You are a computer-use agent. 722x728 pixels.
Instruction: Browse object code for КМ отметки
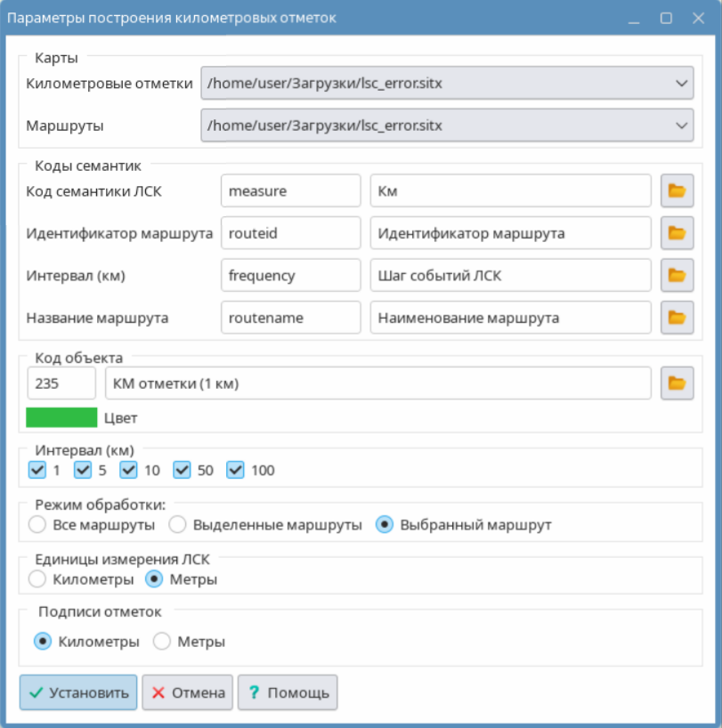tap(677, 384)
